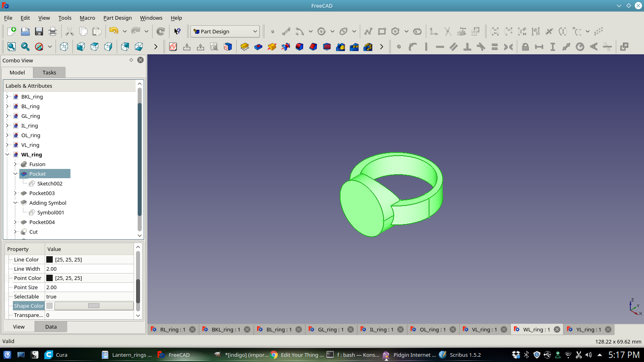Collapse the WL_ring tree node
The image size is (644, 362).
pos(7,154)
